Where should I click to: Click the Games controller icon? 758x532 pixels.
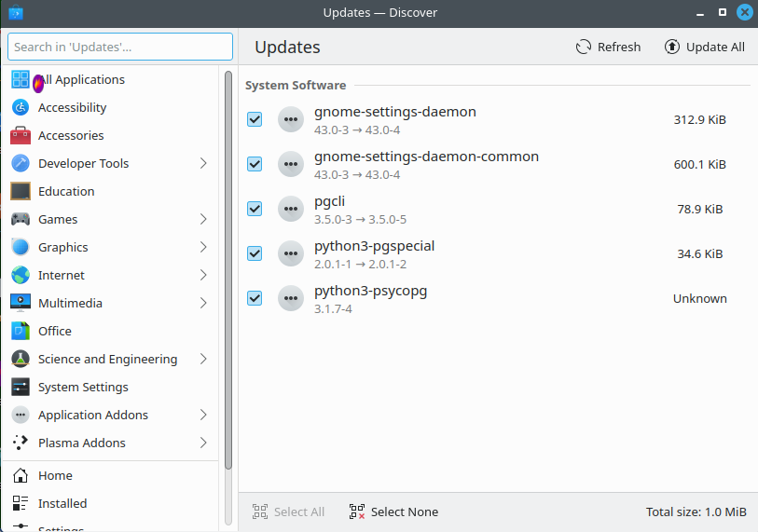21,219
